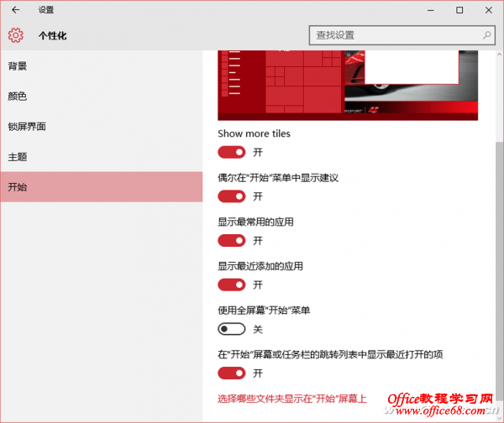Image resolution: width=504 pixels, height=423 pixels.
Task: Click the 显示最近添加的应用 label
Action: click(x=260, y=266)
